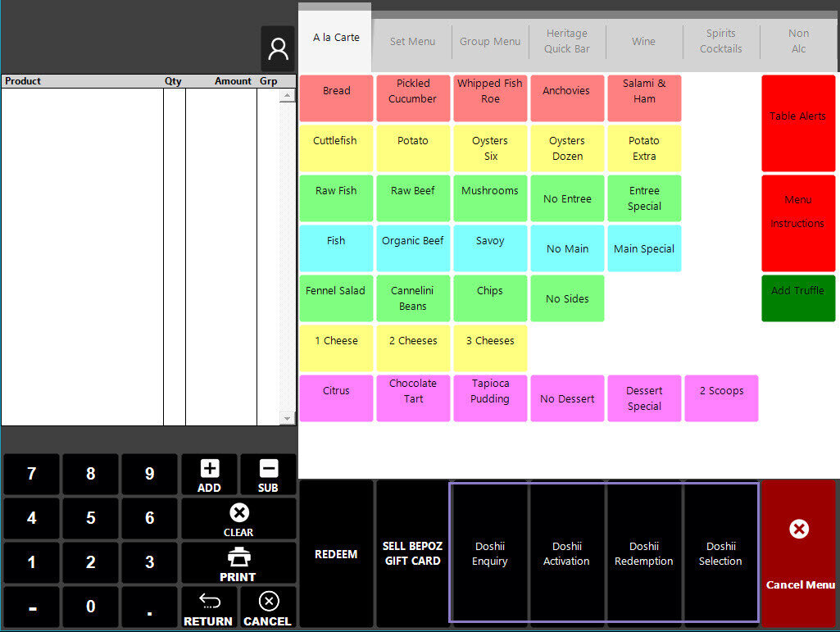This screenshot has height=632, width=840.
Task: Click the CLEAR icon button
Action: point(238,520)
